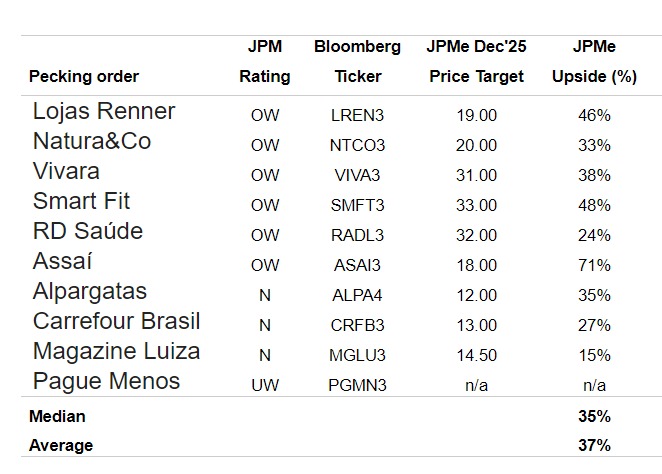Click the Vivara company name
The height and width of the screenshot is (474, 662).
[x=66, y=171]
